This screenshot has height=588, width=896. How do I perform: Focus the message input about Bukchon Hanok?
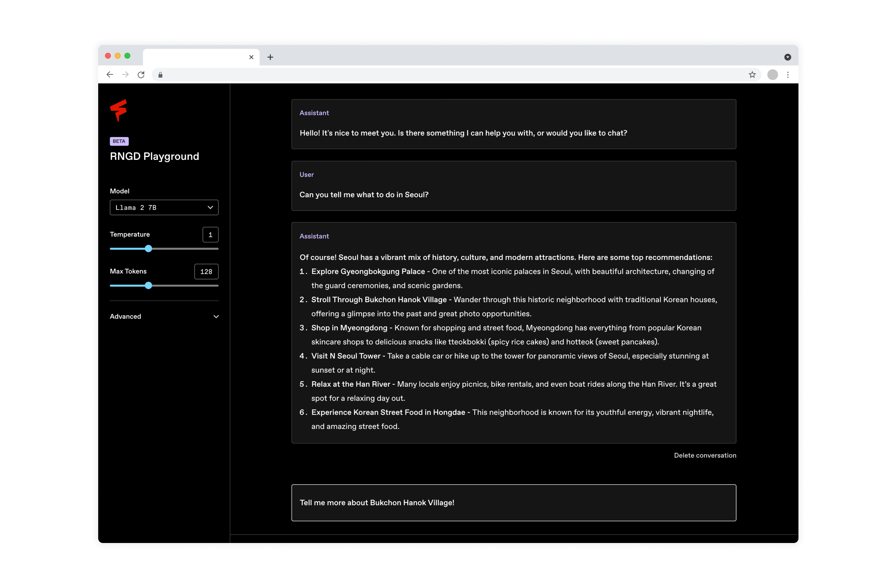point(513,503)
